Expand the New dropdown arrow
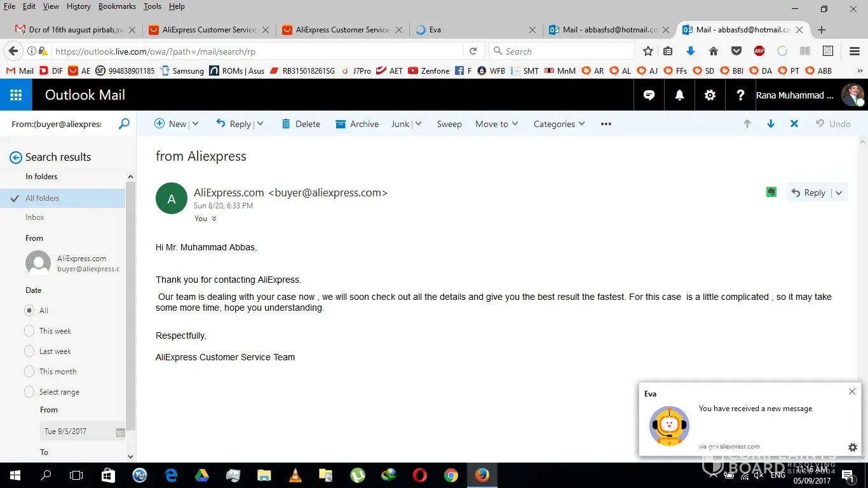Viewport: 868px width, 488px height. [x=195, y=124]
